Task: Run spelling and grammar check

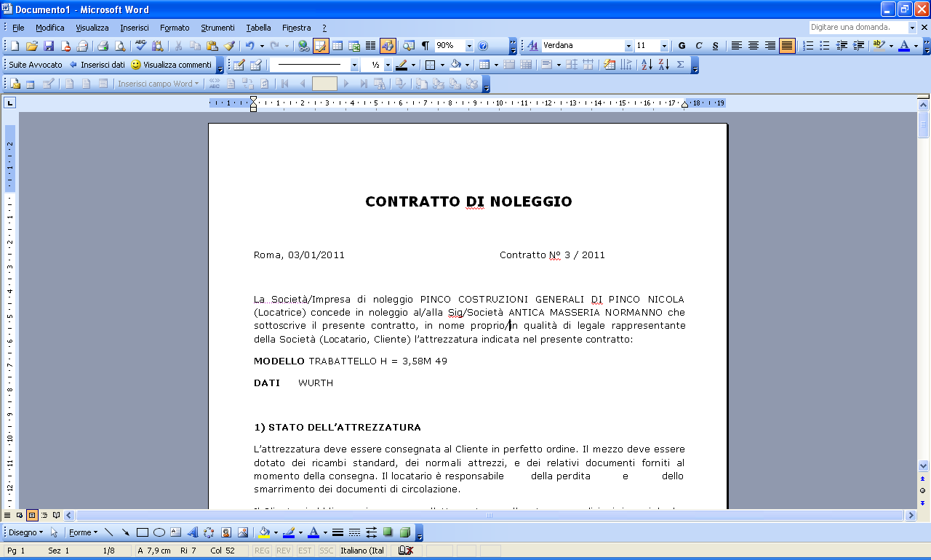Action: tap(141, 46)
